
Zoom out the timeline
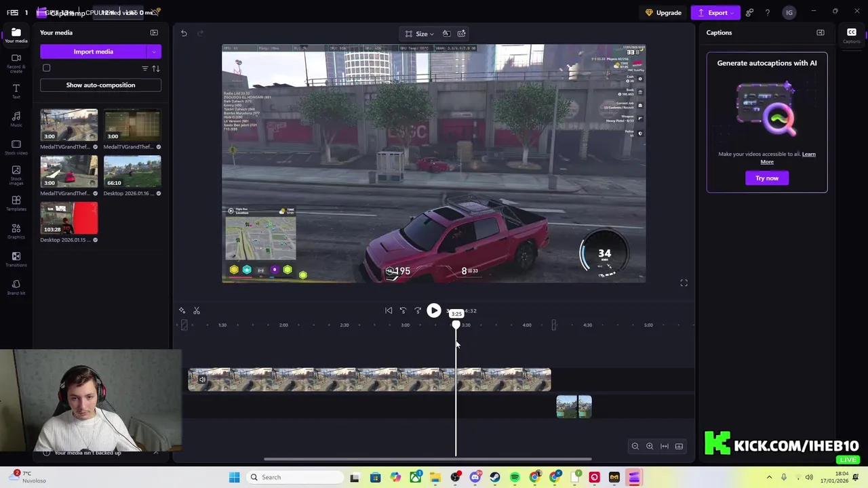[635, 446]
